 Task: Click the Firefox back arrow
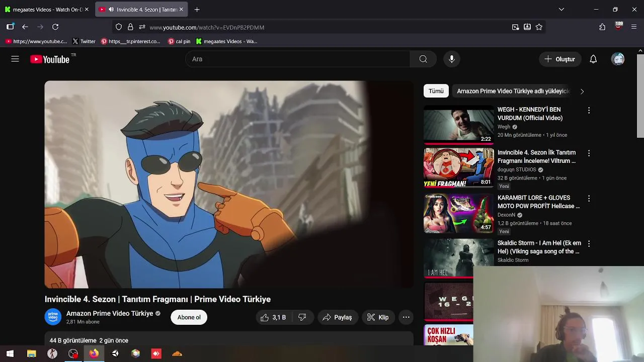coord(25,27)
